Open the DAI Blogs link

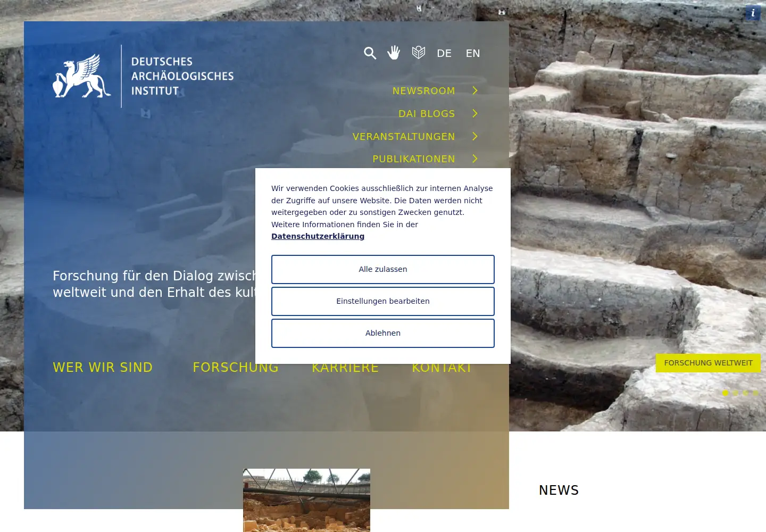pos(427,114)
